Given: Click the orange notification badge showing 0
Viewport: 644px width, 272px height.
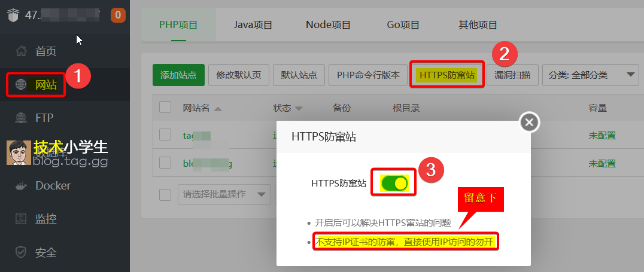Looking at the screenshot, I should click(118, 16).
